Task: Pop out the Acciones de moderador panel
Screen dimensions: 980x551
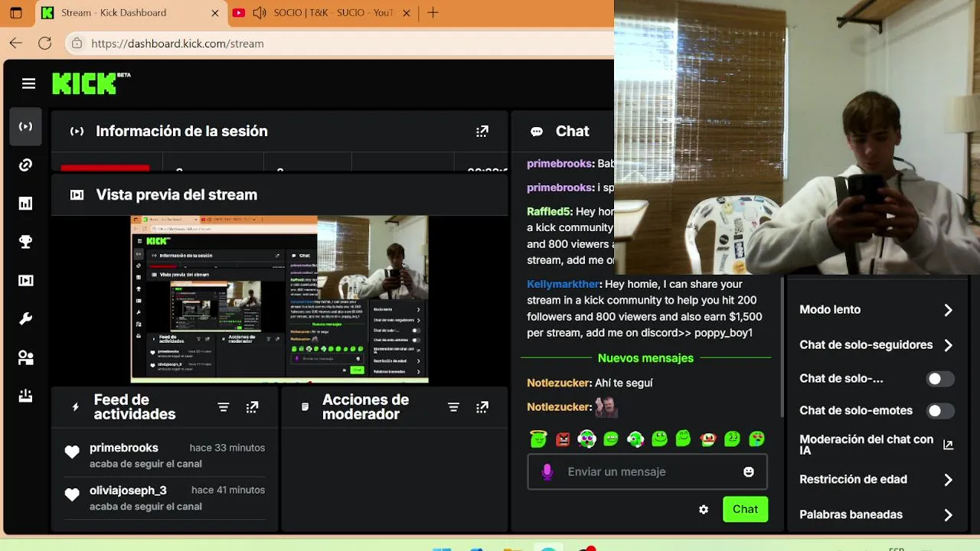Action: point(482,407)
